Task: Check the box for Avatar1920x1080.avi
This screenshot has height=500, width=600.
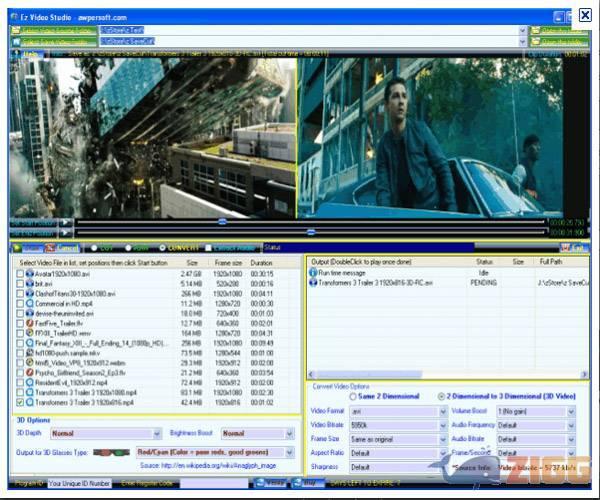Action: click(20, 274)
